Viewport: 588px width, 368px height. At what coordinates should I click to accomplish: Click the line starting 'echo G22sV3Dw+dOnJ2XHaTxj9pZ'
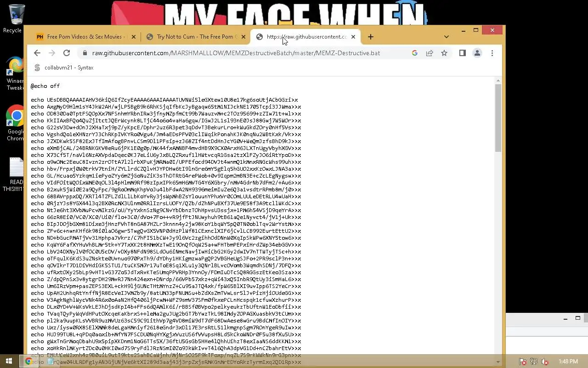click(x=166, y=127)
